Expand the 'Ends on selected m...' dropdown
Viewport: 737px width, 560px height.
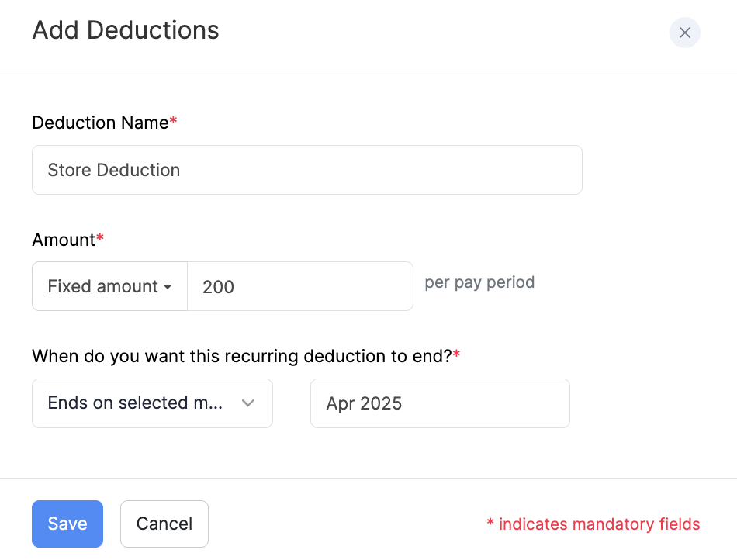tap(152, 403)
